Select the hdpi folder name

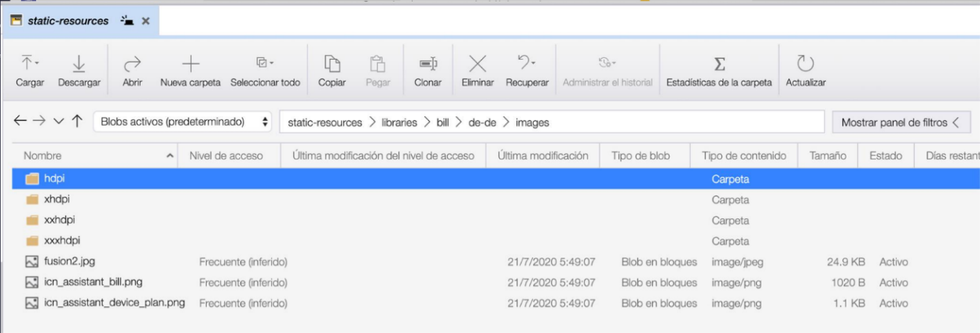pyautogui.click(x=54, y=179)
